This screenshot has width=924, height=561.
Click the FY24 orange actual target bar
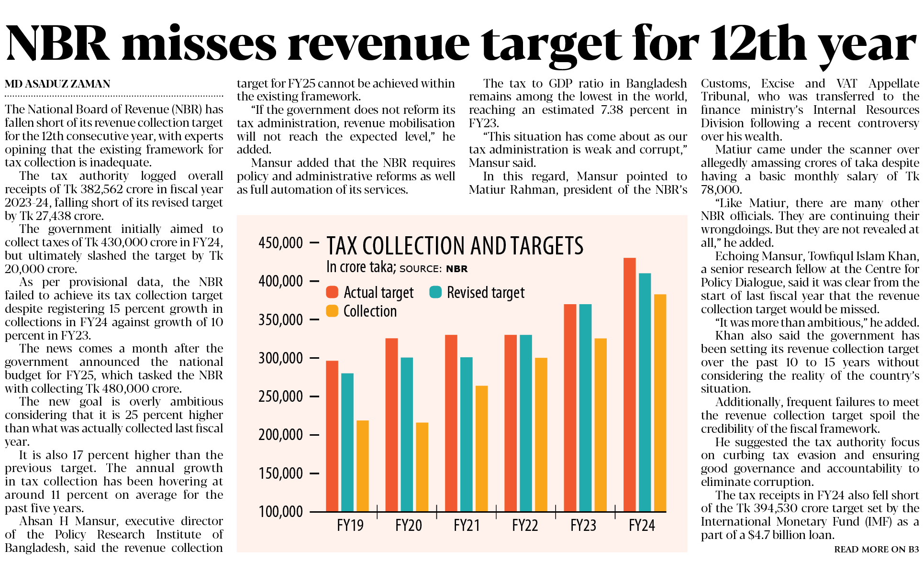coord(629,383)
